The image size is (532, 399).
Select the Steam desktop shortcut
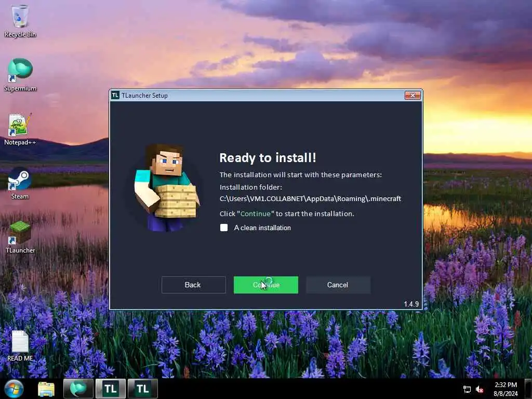click(x=20, y=183)
